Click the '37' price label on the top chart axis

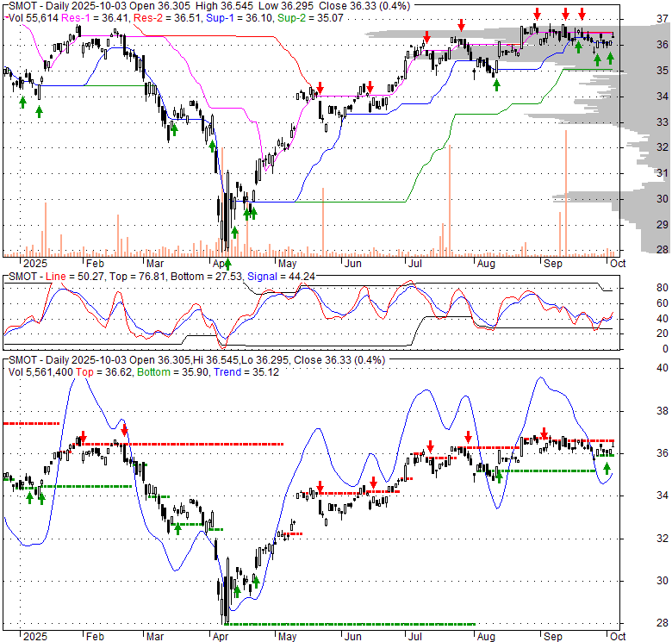(x=663, y=19)
